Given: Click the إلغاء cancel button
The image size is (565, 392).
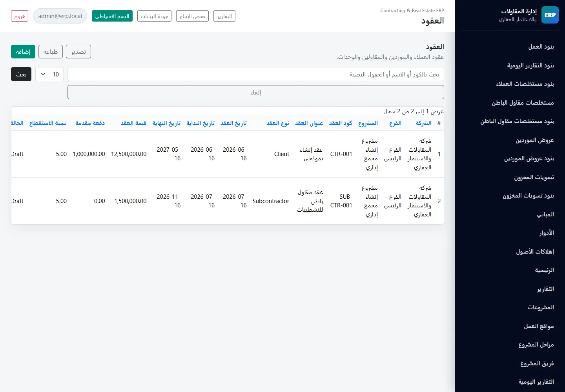Looking at the screenshot, I should click(x=256, y=92).
